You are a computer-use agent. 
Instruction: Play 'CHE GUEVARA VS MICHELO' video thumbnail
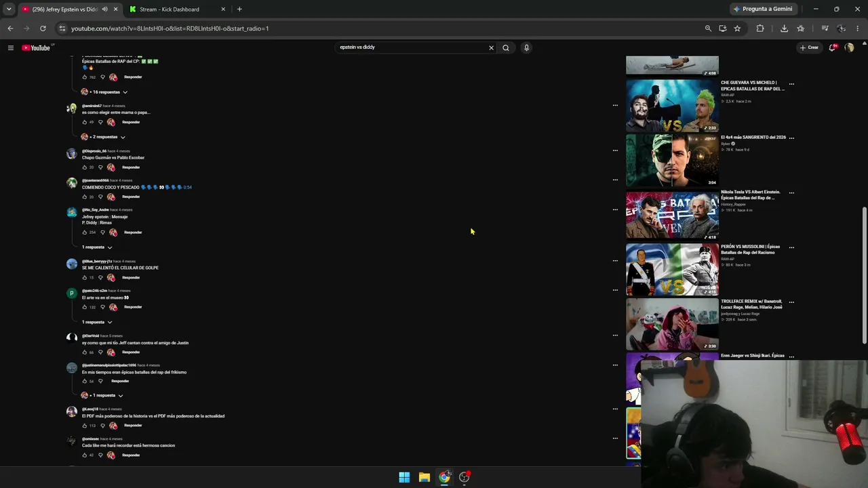pyautogui.click(x=672, y=106)
